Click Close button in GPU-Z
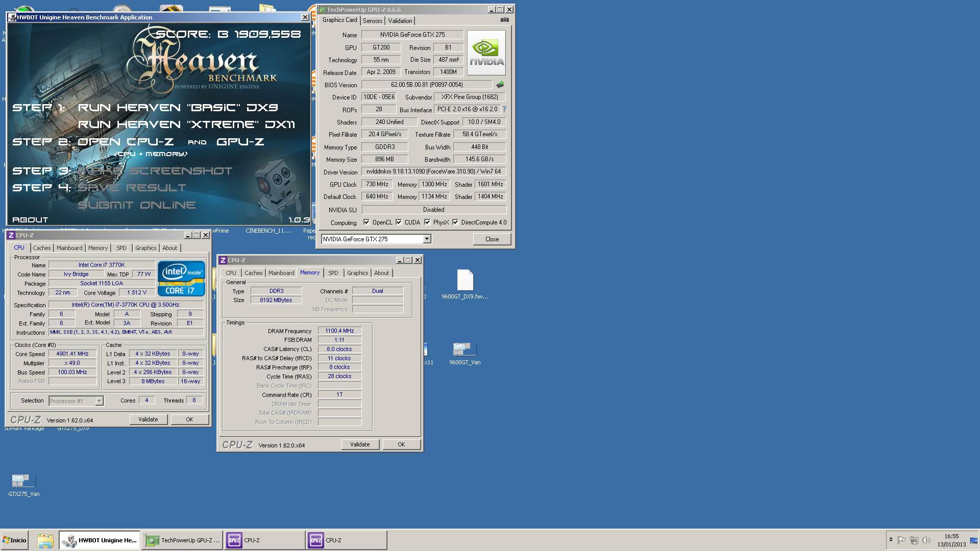This screenshot has width=980, height=551. (492, 239)
